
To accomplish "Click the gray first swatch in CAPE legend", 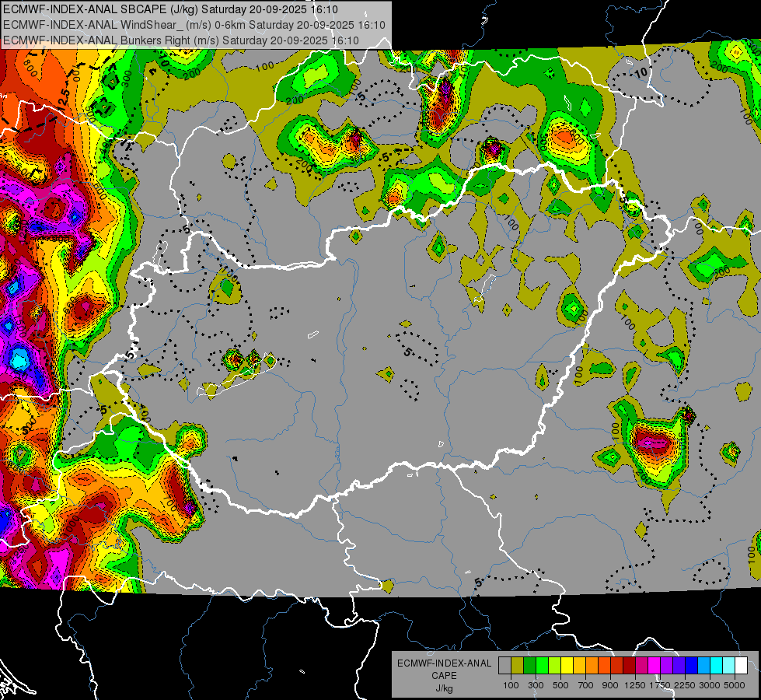I will click(504, 666).
